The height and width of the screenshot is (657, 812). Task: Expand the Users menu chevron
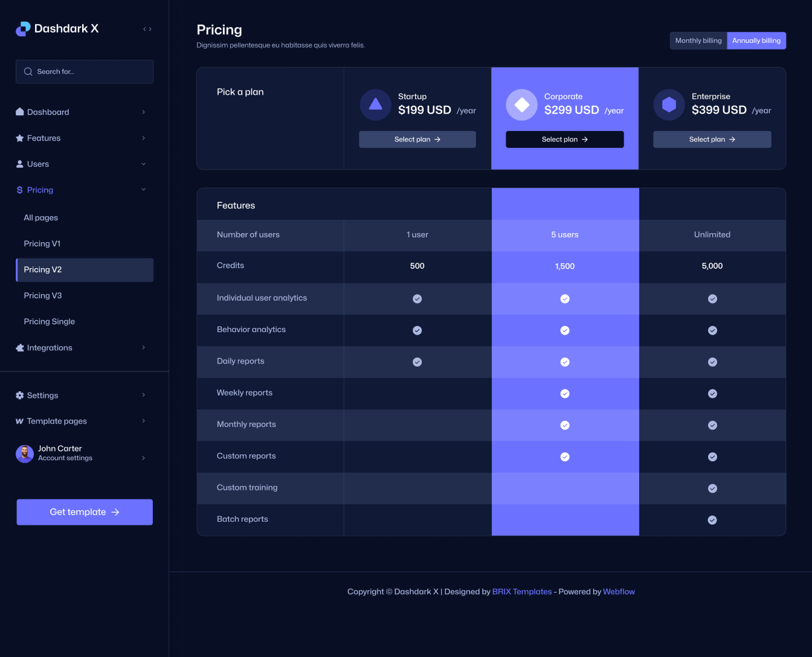pos(143,164)
